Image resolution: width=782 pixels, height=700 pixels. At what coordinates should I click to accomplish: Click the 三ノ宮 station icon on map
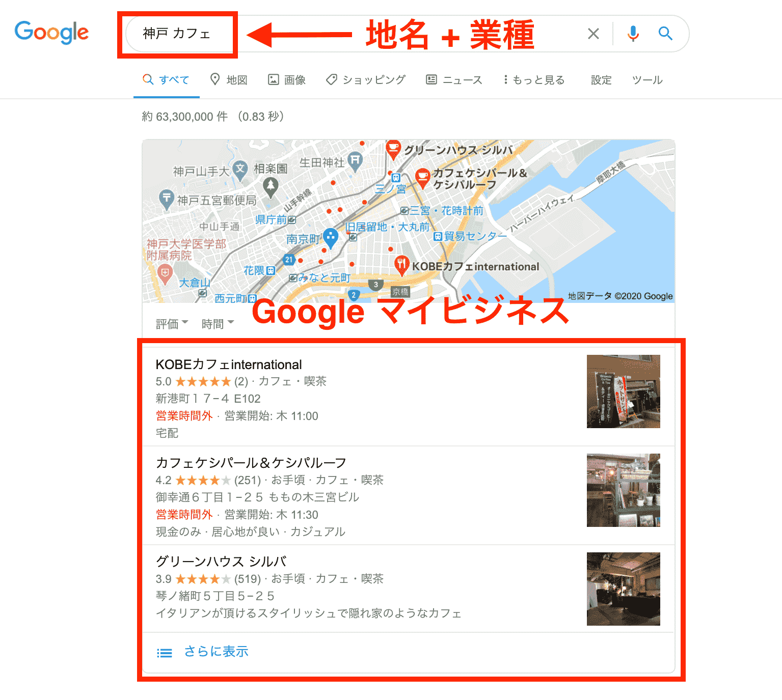coord(395,177)
